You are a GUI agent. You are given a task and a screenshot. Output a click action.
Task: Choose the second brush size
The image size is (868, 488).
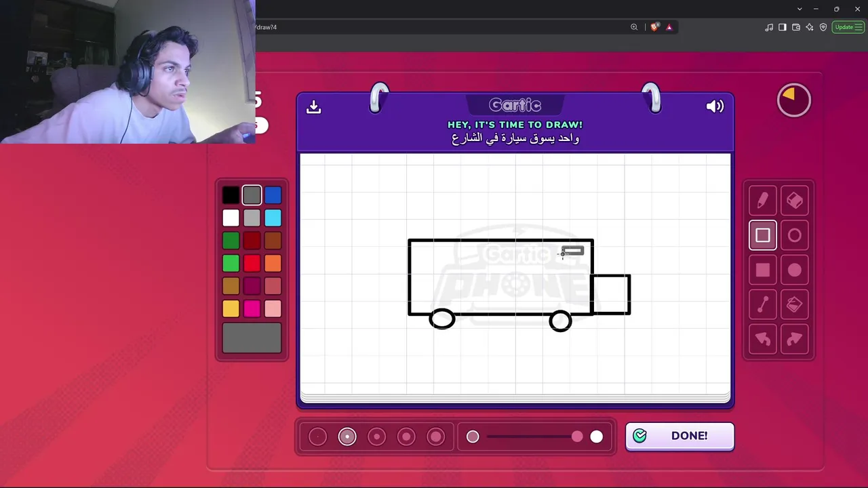tap(347, 437)
